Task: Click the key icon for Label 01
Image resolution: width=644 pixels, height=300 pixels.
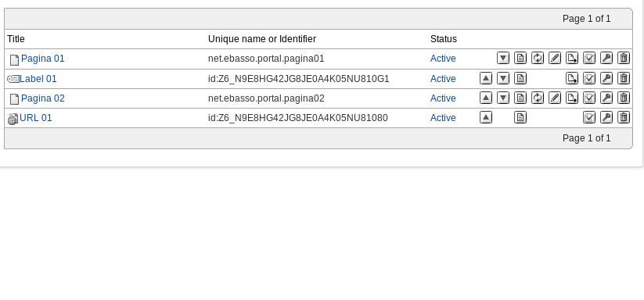Action: [x=606, y=78]
